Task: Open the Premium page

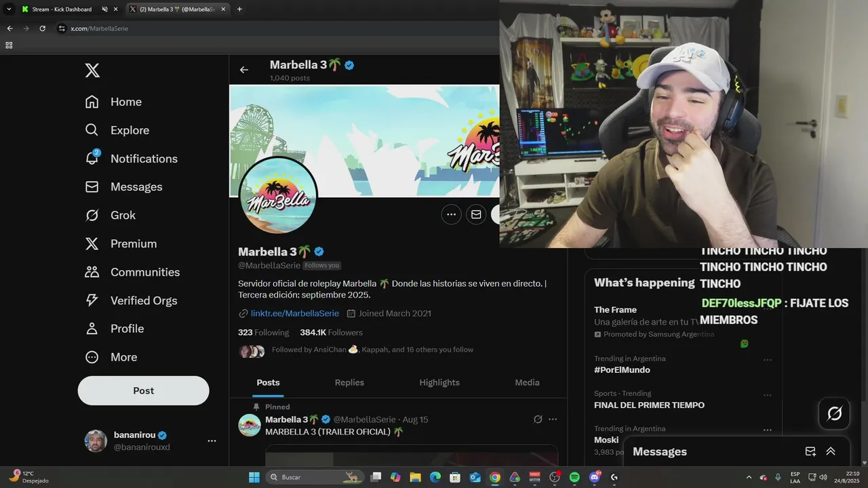Action: tap(121, 244)
